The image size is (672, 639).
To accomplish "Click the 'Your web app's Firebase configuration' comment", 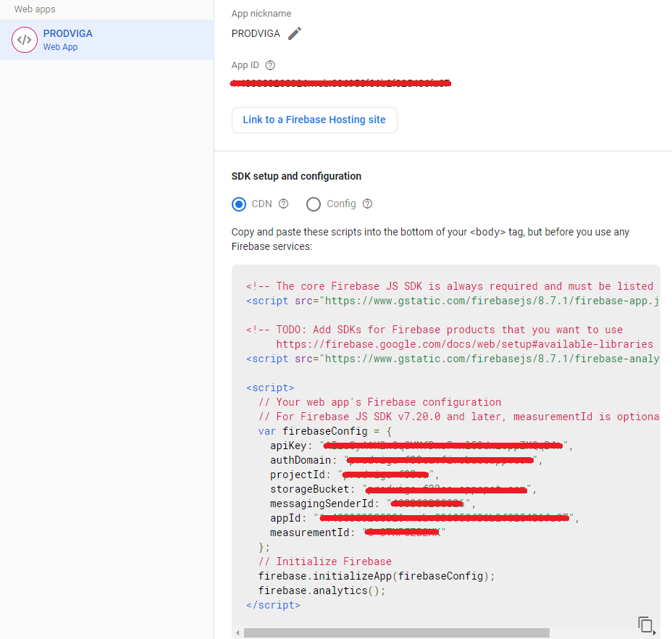I will click(379, 402).
